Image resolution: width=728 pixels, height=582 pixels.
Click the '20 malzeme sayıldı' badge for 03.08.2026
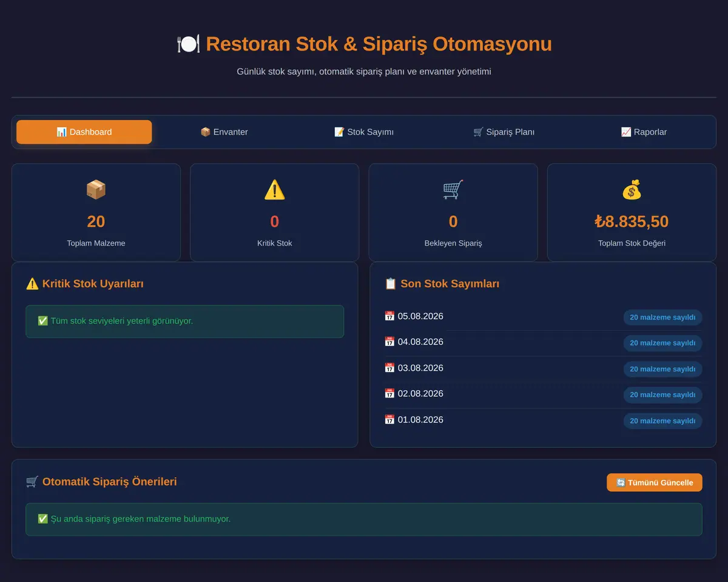(x=662, y=369)
